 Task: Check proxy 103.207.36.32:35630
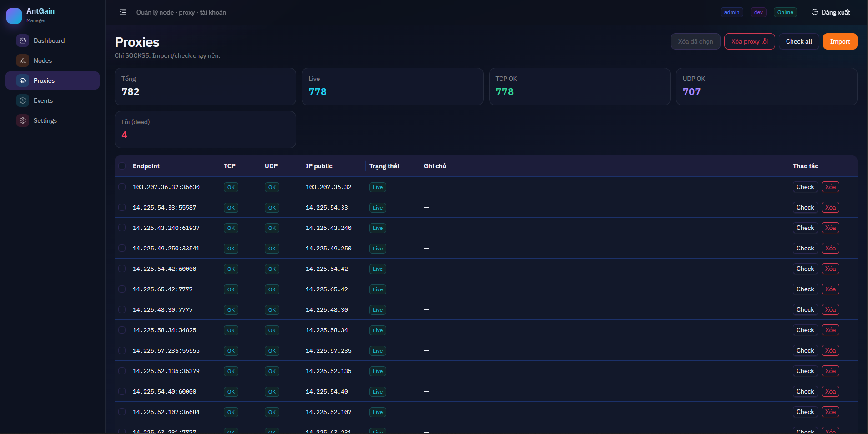(805, 187)
